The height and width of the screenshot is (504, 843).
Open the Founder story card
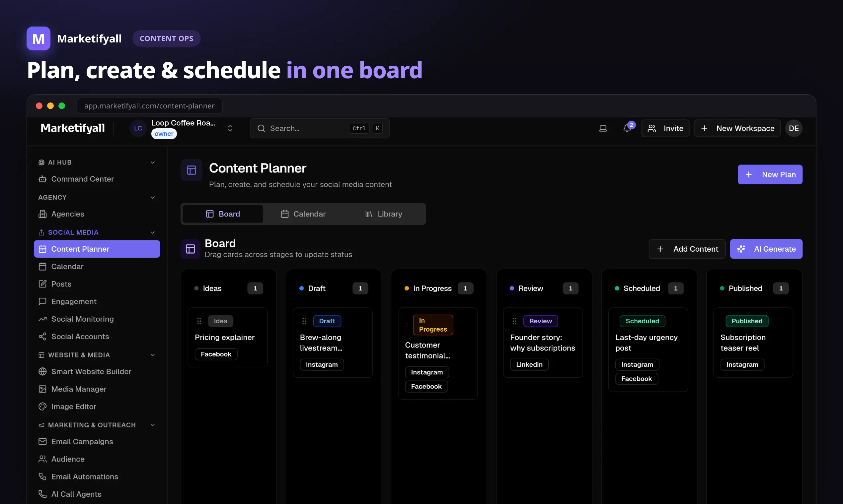(543, 343)
